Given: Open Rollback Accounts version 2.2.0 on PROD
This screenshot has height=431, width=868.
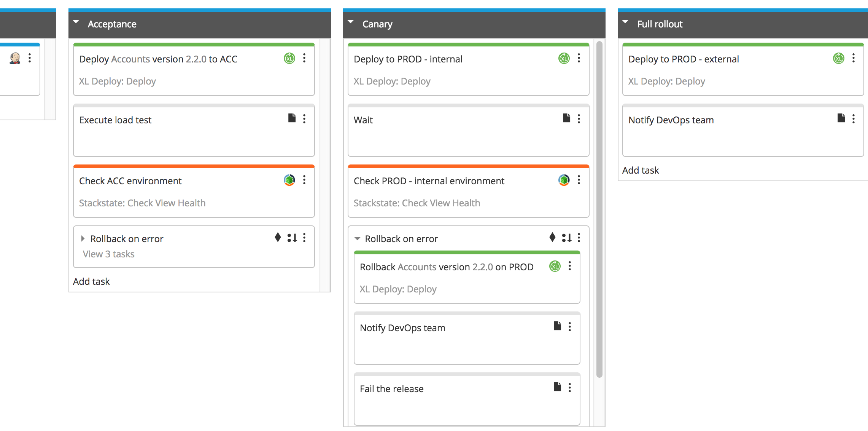Looking at the screenshot, I should pos(447,267).
